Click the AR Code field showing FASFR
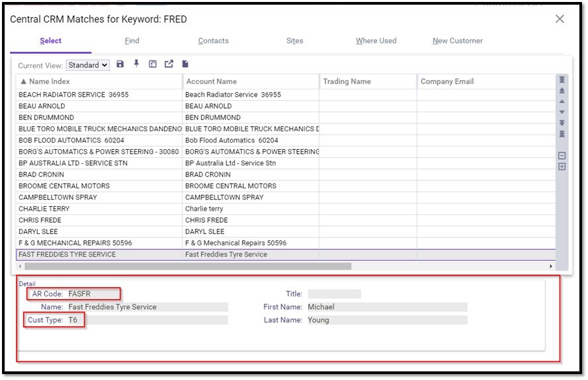 [93, 294]
